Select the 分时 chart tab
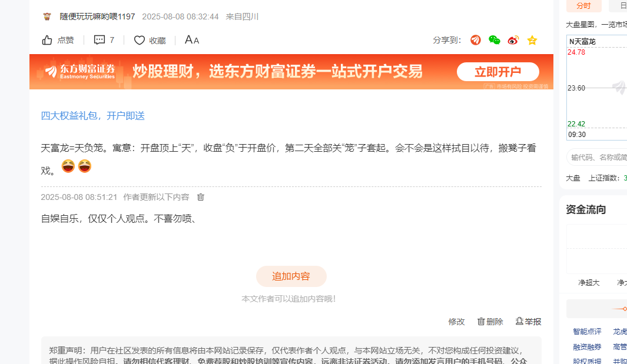The height and width of the screenshot is (364, 627). (x=584, y=6)
